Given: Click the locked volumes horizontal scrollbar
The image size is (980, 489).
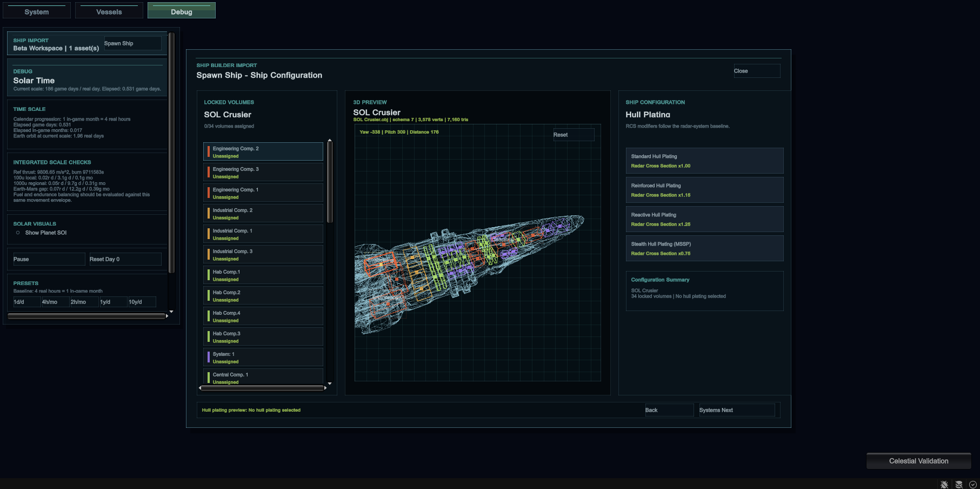Looking at the screenshot, I should point(263,388).
